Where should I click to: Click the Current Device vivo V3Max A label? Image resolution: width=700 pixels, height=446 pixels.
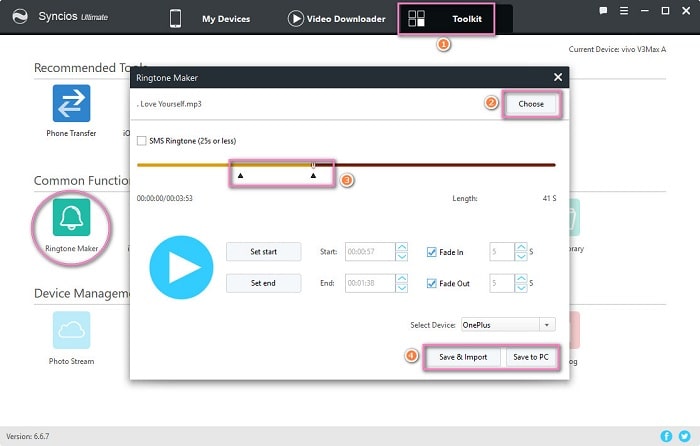point(617,50)
